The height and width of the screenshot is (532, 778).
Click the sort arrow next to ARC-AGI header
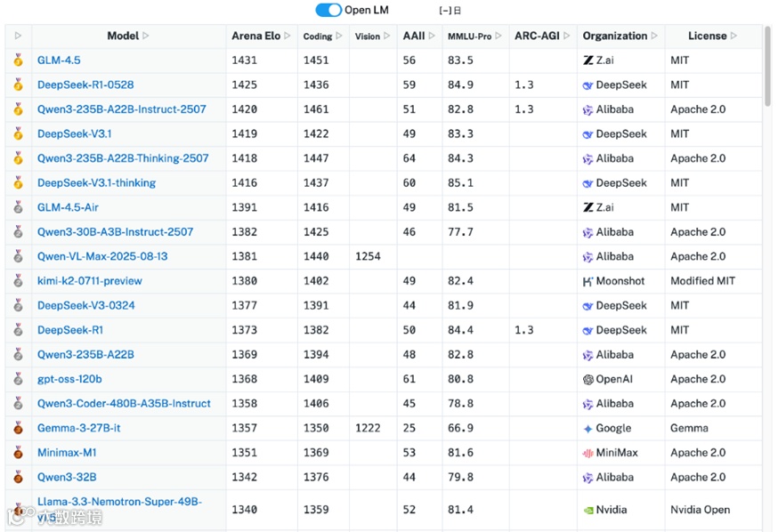click(566, 36)
